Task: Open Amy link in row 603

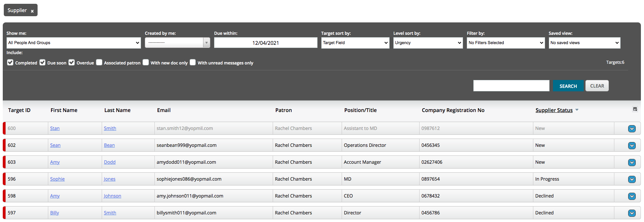Action: point(55,162)
